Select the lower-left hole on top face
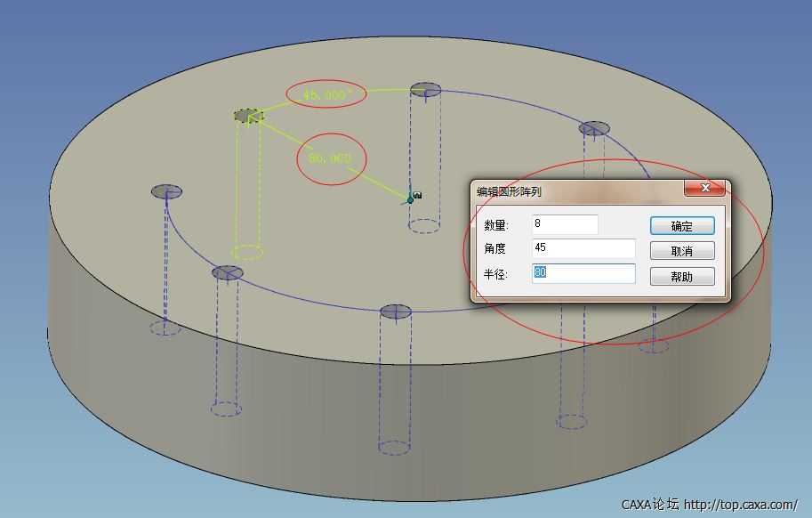The width and height of the screenshot is (812, 518). tap(228, 272)
